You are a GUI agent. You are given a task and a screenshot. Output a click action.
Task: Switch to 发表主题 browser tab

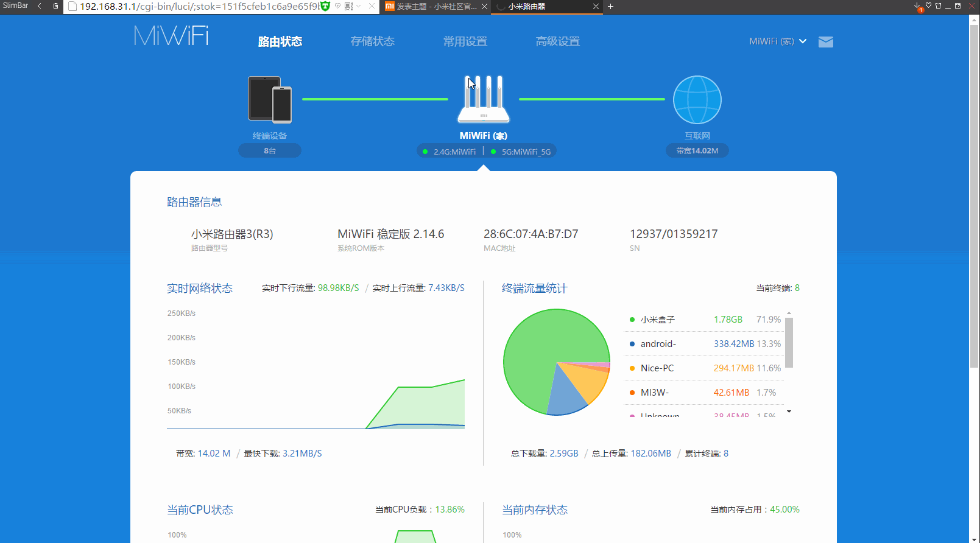[435, 7]
